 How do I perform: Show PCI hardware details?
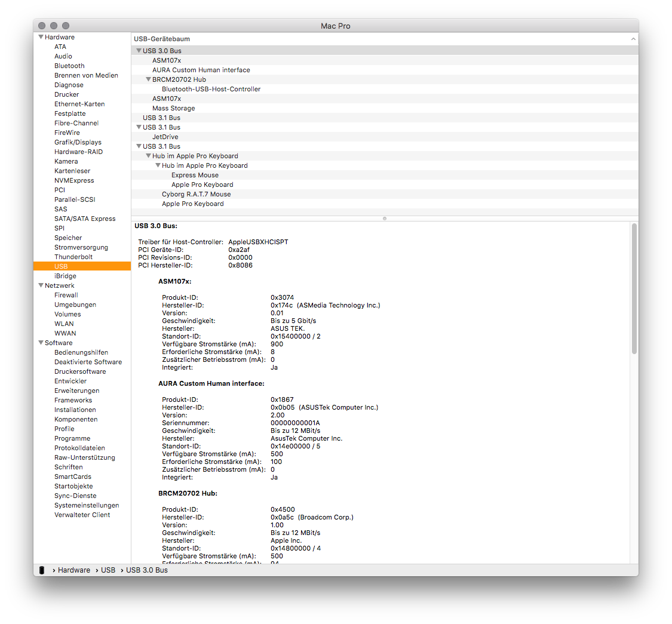coord(60,190)
